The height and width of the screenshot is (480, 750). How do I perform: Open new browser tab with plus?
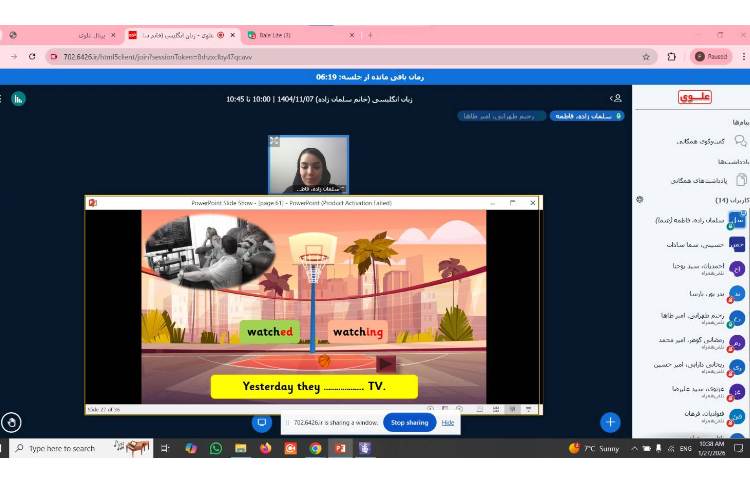tap(370, 35)
